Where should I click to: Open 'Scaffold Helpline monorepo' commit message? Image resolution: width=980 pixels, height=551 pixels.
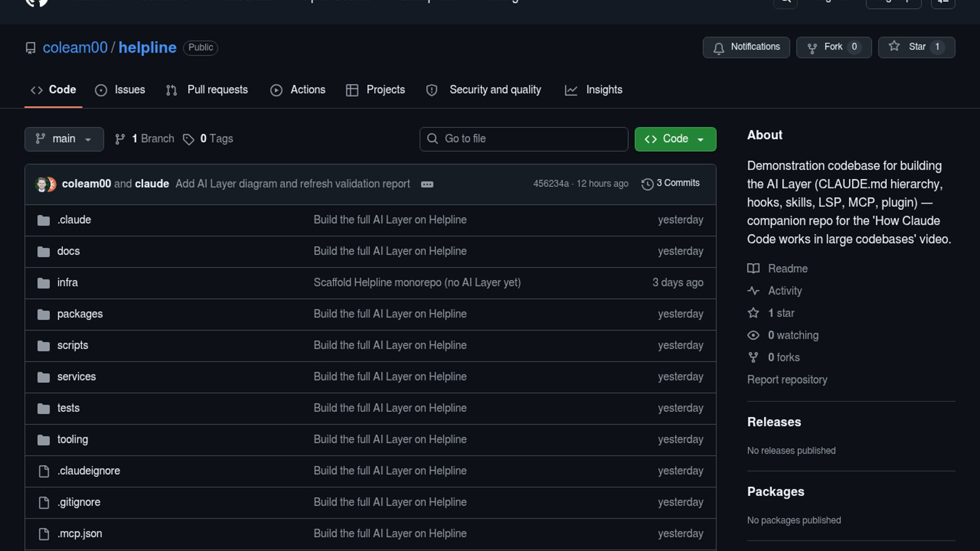coord(417,282)
